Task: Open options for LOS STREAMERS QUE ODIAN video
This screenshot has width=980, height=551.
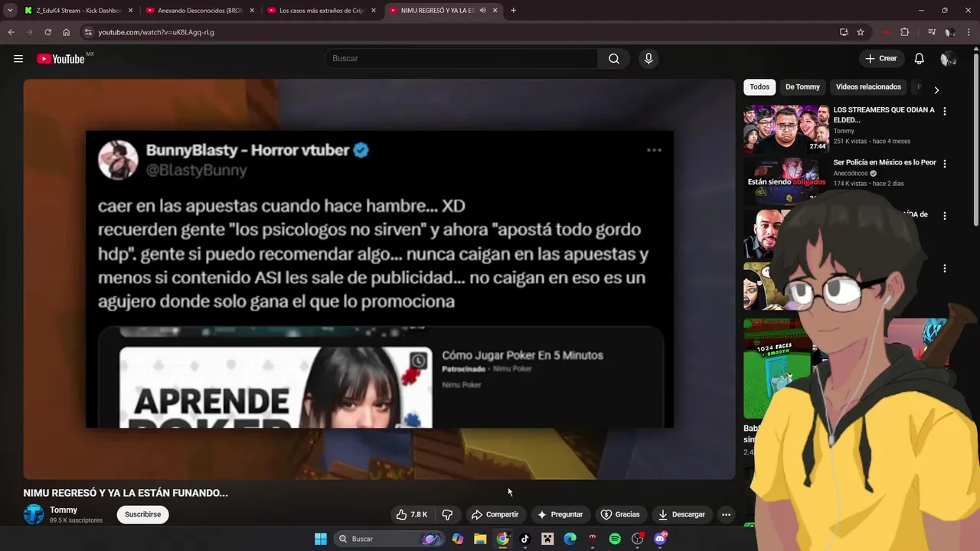Action: (944, 111)
